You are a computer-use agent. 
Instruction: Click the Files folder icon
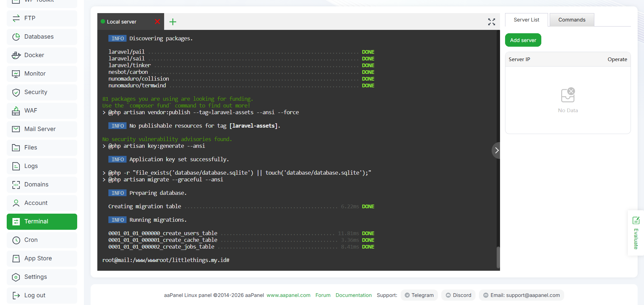click(16, 147)
